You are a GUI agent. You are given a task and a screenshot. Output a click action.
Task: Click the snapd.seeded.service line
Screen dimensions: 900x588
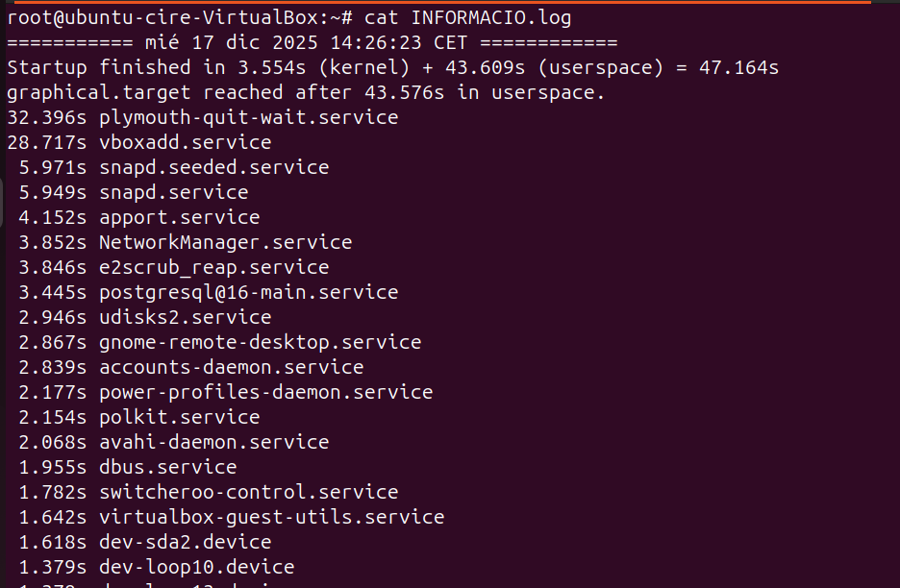(x=213, y=167)
